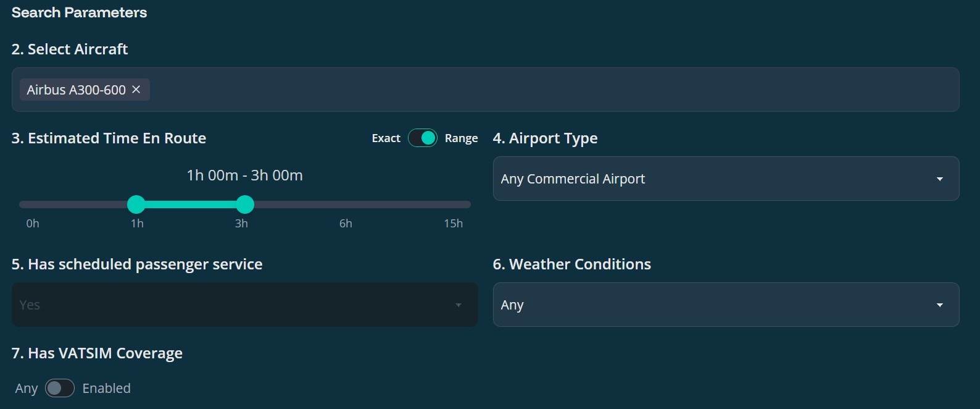This screenshot has width=980, height=409.
Task: Click the Enabled label for VATSIM coverage
Action: 106,388
